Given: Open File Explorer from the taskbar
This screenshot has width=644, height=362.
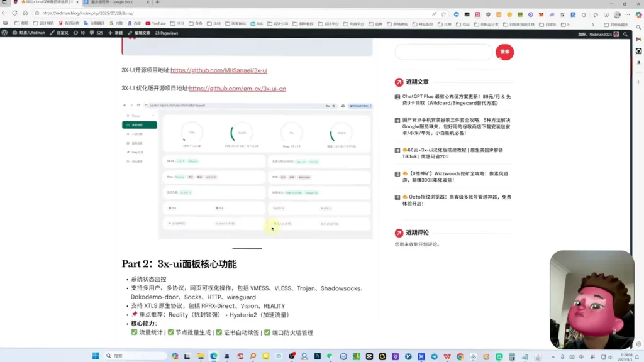Looking at the screenshot, I should [201, 356].
